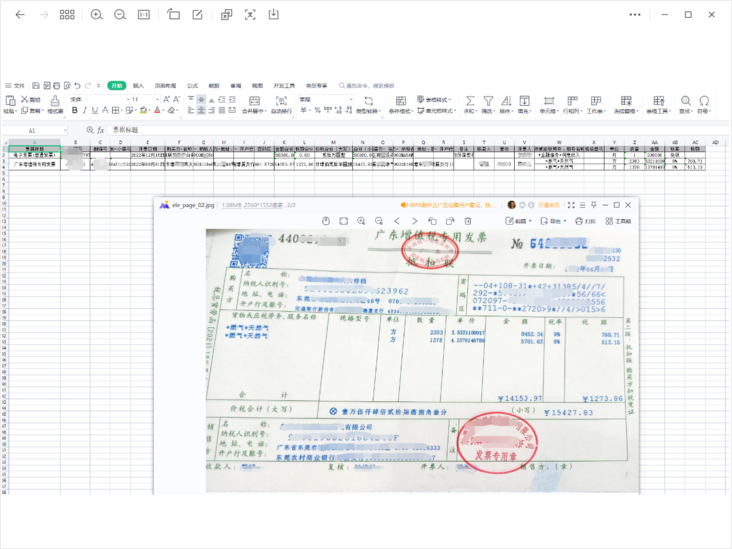The height and width of the screenshot is (549, 732).
Task: Go back with the left arrow icon
Action: [x=20, y=15]
